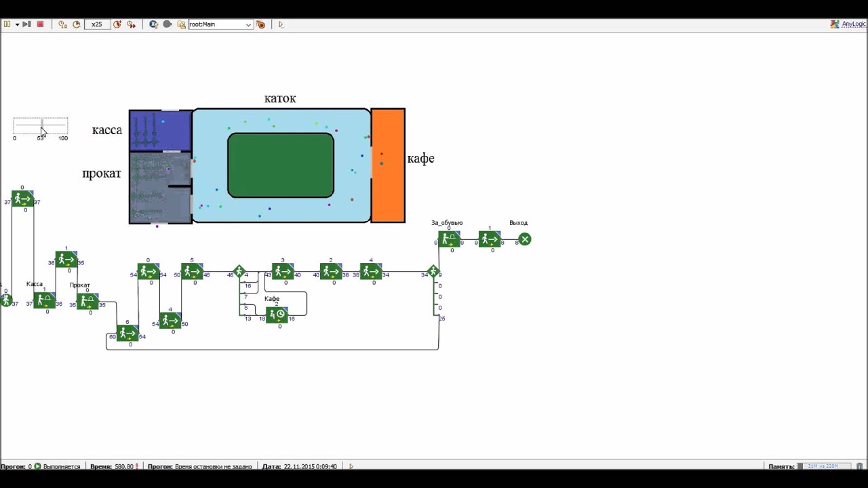
Task: Click the status bar expander arrow
Action: [351, 466]
